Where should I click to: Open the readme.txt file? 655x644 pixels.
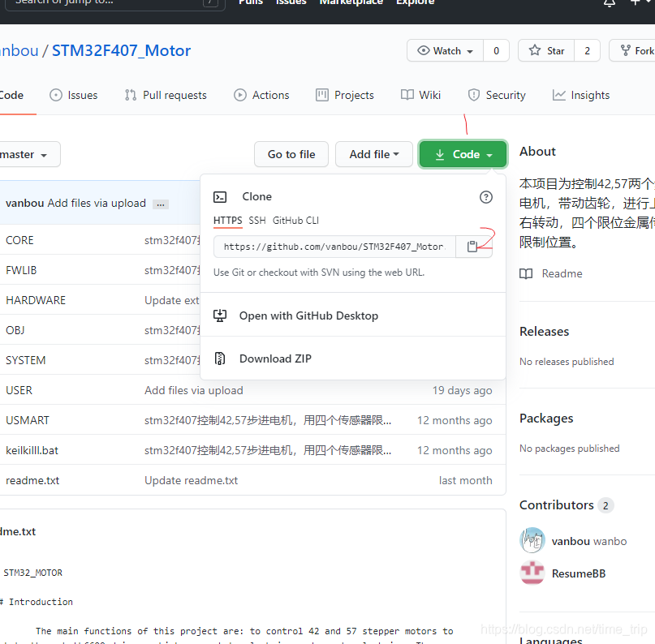[x=32, y=481]
